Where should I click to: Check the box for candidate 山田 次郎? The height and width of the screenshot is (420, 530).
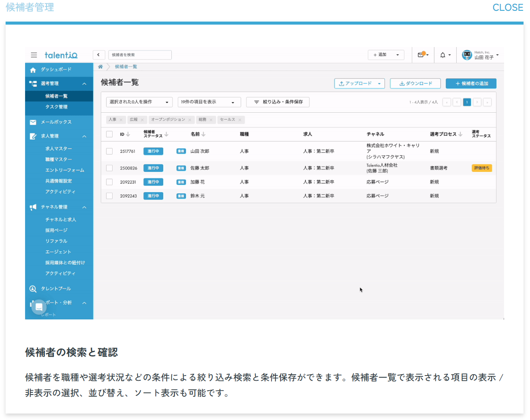click(109, 151)
